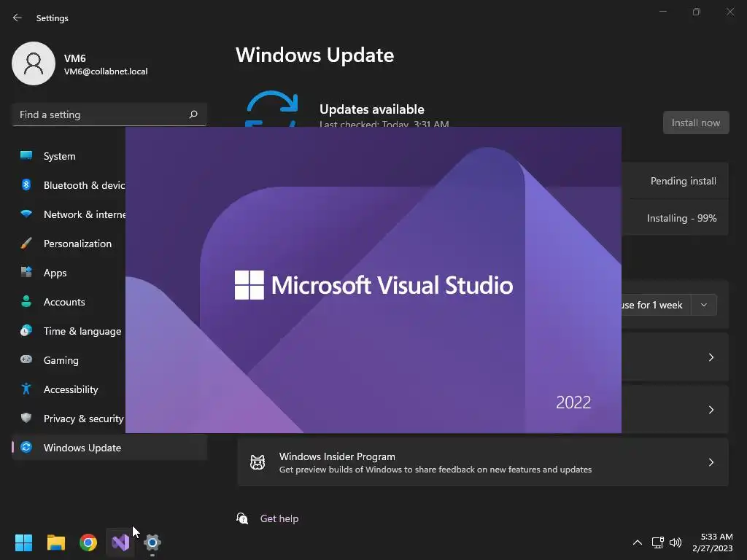
Task: Focus the Find a setting search box
Action: click(x=109, y=114)
